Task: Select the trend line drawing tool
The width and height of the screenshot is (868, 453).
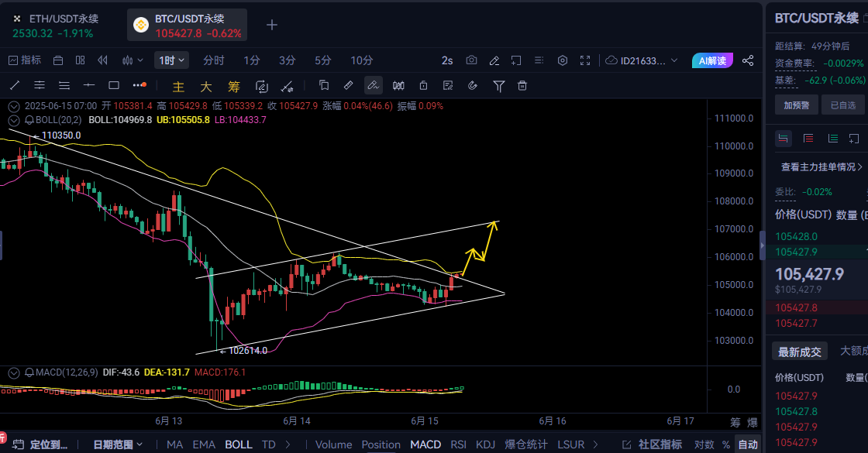Action: (15, 85)
